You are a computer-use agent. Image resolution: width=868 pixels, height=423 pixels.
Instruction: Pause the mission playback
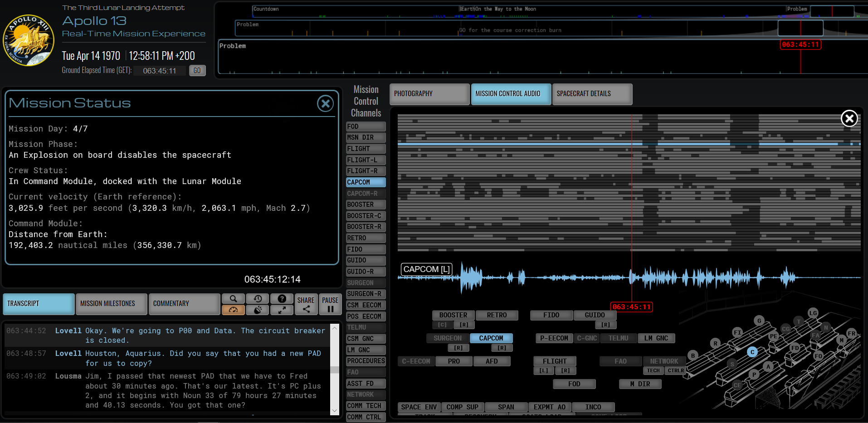330,304
